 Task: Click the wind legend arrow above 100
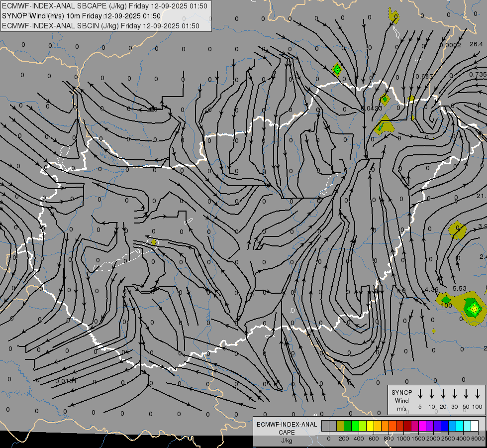(x=478, y=394)
